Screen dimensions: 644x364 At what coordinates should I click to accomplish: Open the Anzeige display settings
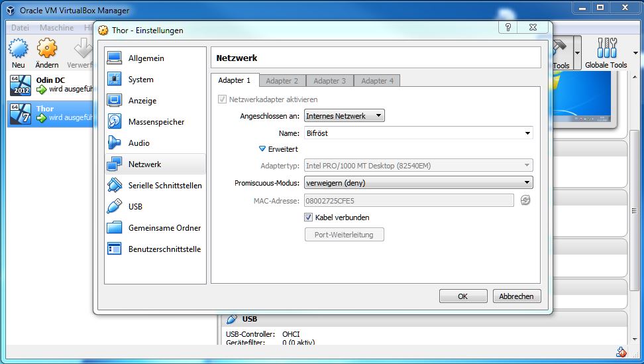point(155,100)
